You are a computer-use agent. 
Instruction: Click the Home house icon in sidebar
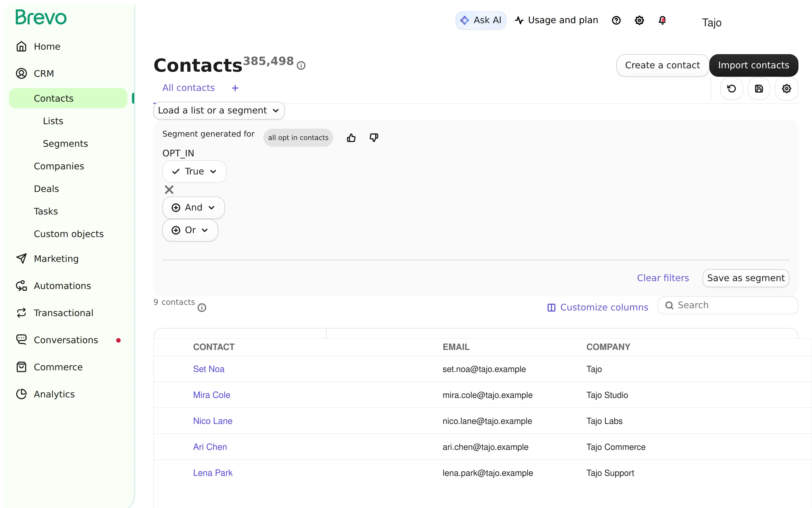21,46
